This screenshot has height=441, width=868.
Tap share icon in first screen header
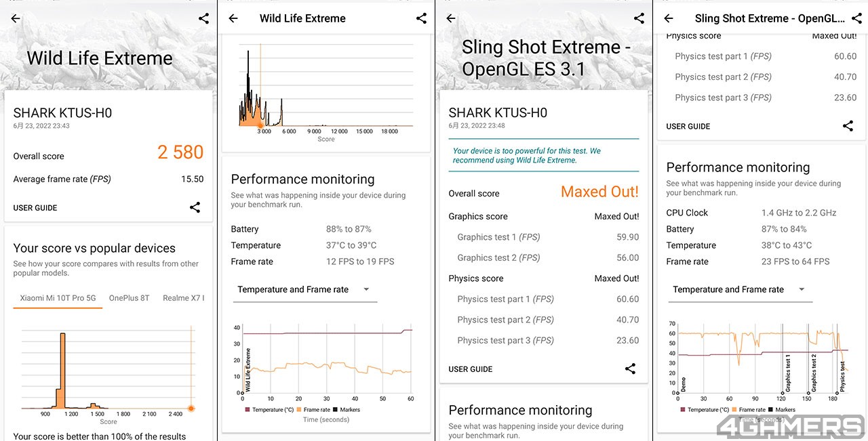click(203, 19)
